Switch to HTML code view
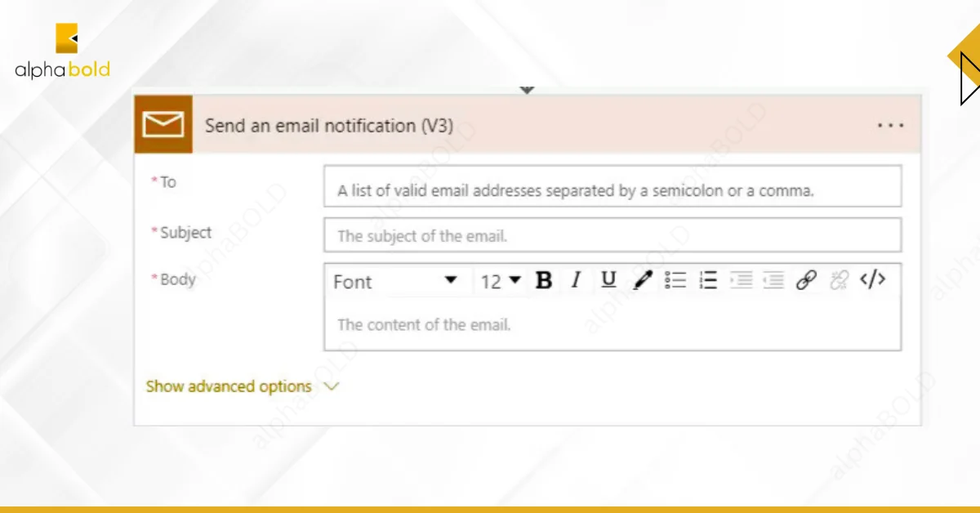The height and width of the screenshot is (513, 980). point(873,280)
